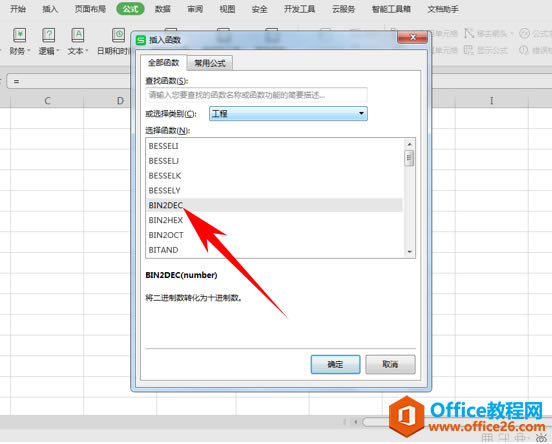Close the 插入函数 dialog
The image size is (552, 444).
pos(413,37)
